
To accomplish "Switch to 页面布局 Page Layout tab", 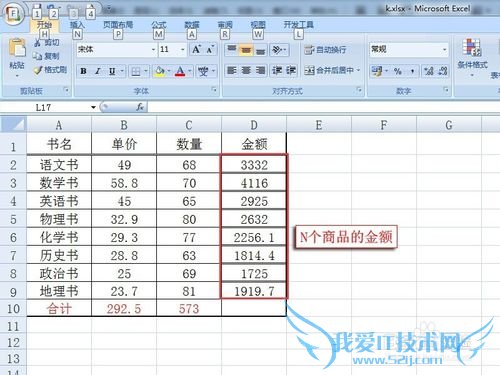I will pos(118,24).
